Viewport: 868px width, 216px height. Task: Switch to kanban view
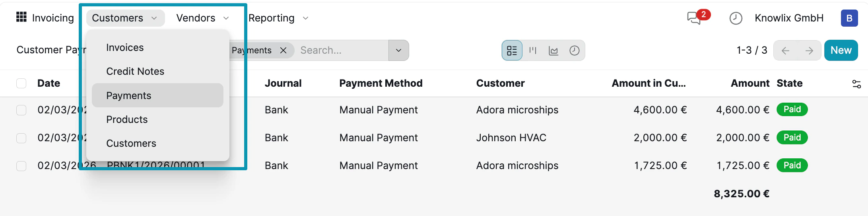(533, 51)
